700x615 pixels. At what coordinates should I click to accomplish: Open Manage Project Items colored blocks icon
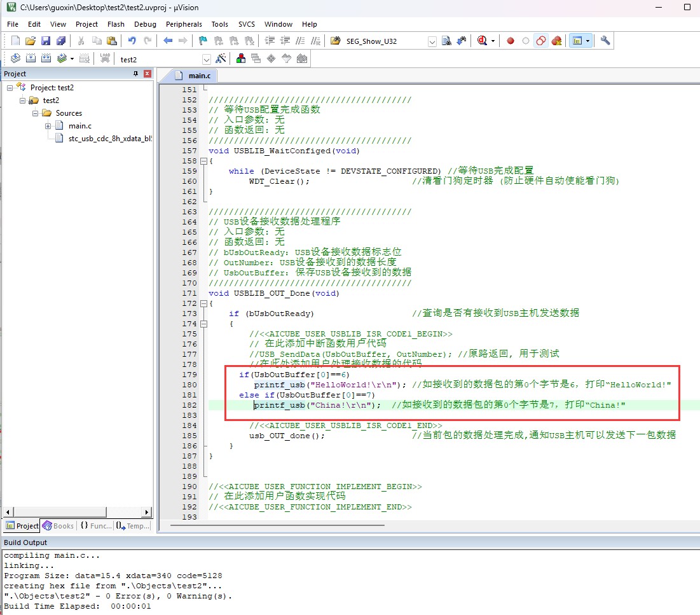[x=240, y=59]
